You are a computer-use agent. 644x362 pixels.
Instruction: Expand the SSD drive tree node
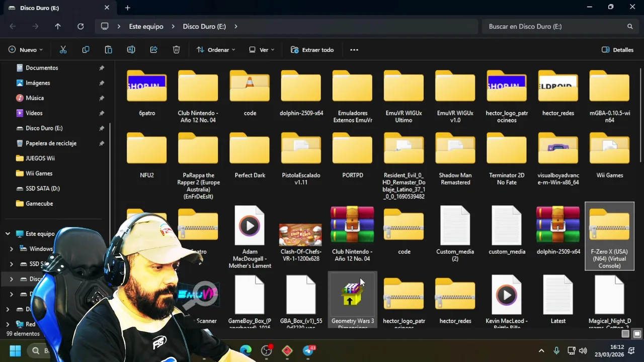point(12,264)
